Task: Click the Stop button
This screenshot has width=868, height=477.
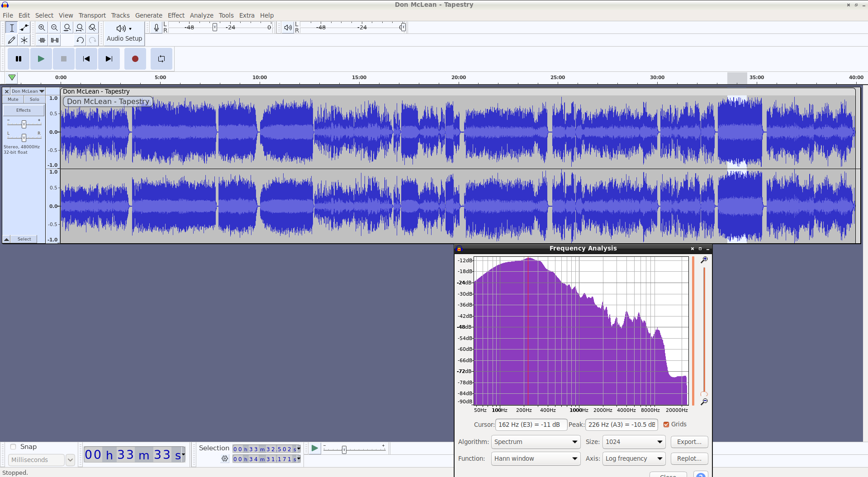Action: pos(64,59)
